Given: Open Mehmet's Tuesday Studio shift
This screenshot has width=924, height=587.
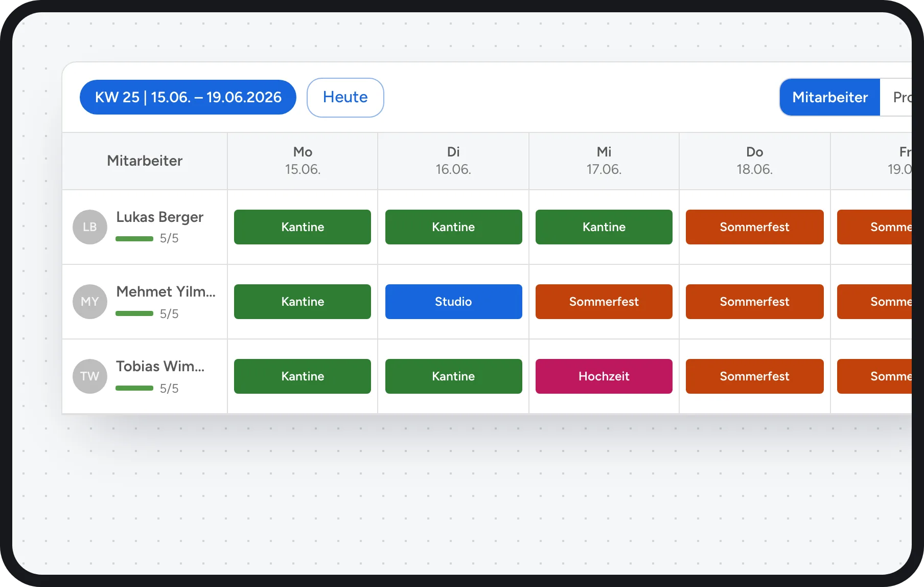Looking at the screenshot, I should (x=453, y=302).
